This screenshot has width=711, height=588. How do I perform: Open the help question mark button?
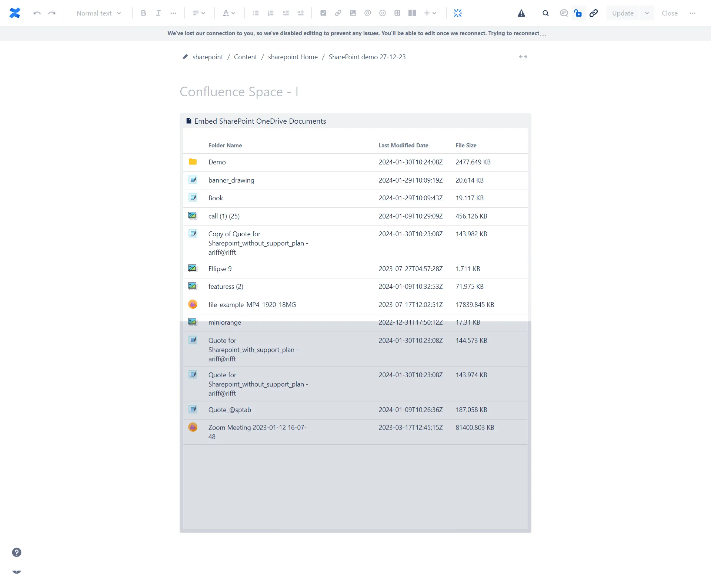click(17, 552)
